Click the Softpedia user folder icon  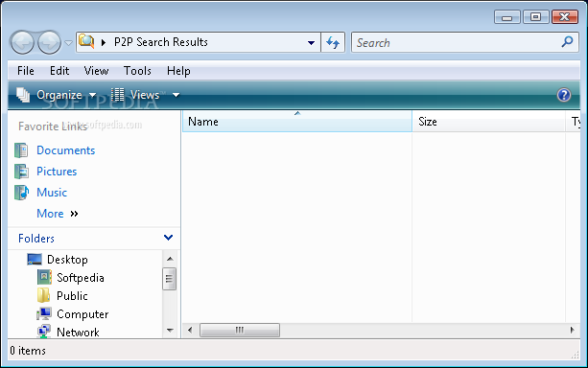coord(44,277)
